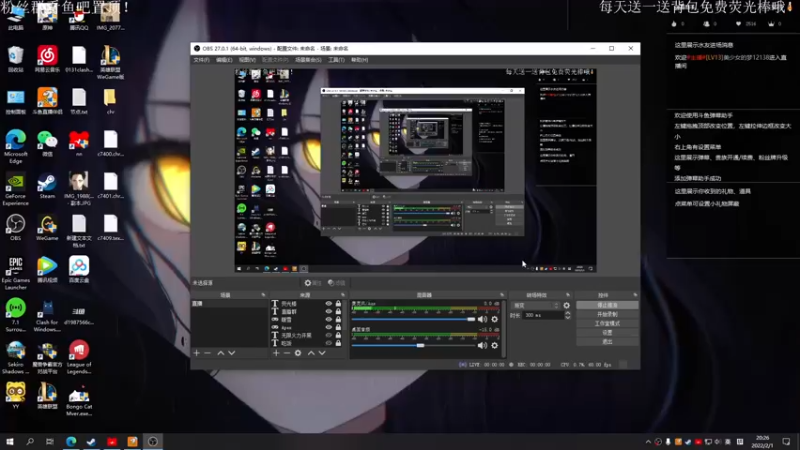Screen dimensions: 800x450
Task: Open taskbar search magnifier
Action: pyautogui.click(x=30, y=442)
